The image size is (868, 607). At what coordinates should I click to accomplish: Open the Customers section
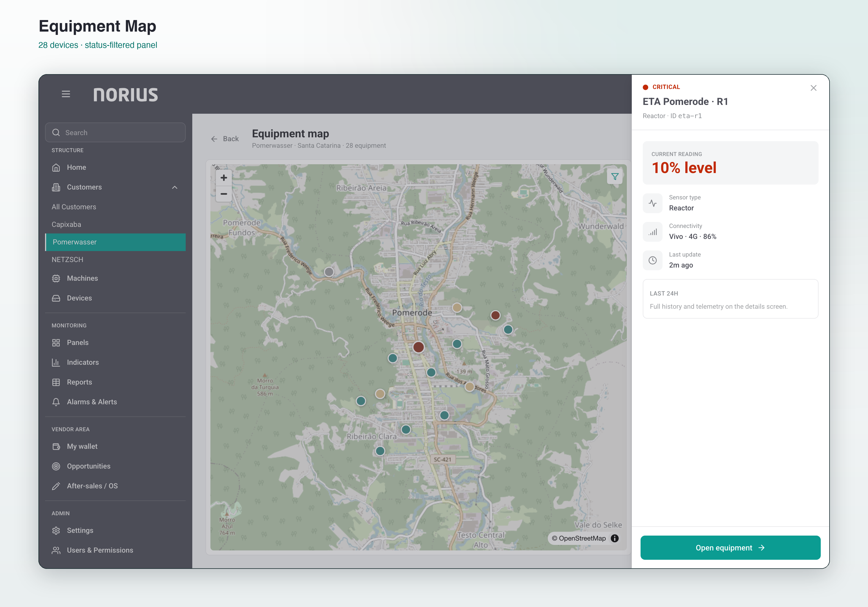point(115,188)
